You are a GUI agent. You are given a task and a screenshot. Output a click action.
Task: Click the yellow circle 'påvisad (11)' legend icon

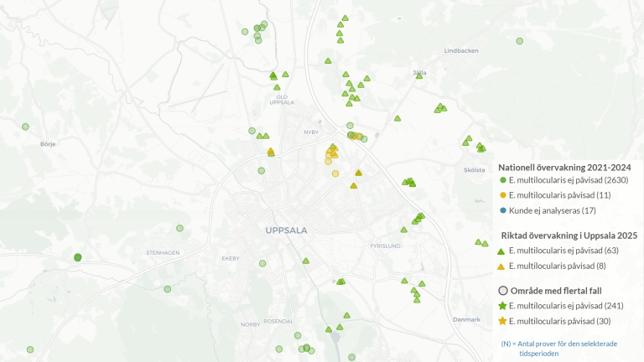pyautogui.click(x=502, y=195)
